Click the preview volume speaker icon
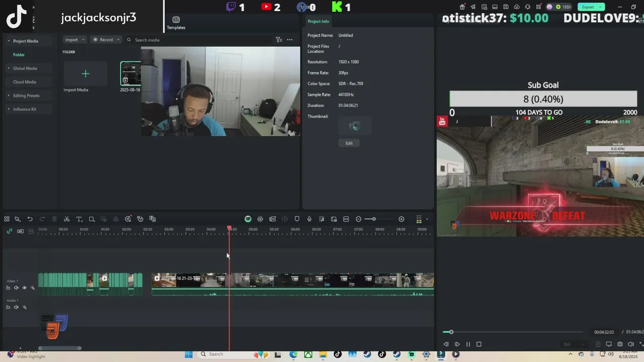 pos(631,344)
